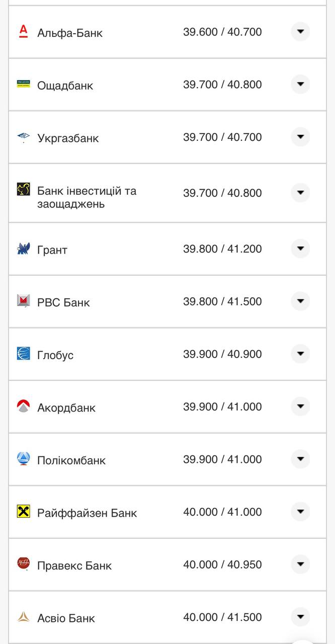
Task: Click the Грант bank logo icon
Action: pos(23,249)
